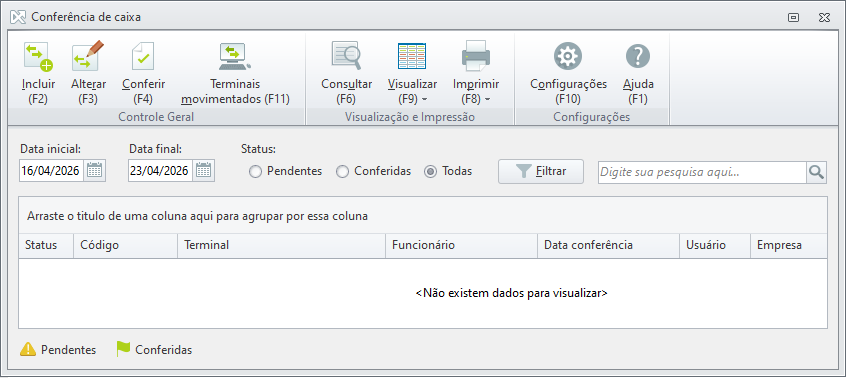Sort by the Código column header

125,245
